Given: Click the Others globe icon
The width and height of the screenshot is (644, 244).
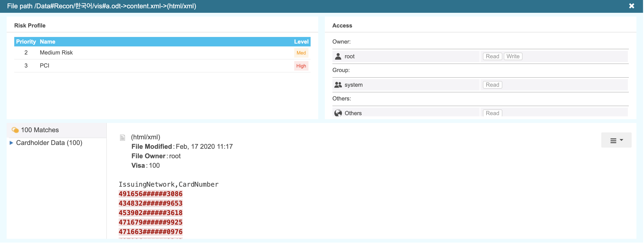Looking at the screenshot, I should tap(338, 113).
